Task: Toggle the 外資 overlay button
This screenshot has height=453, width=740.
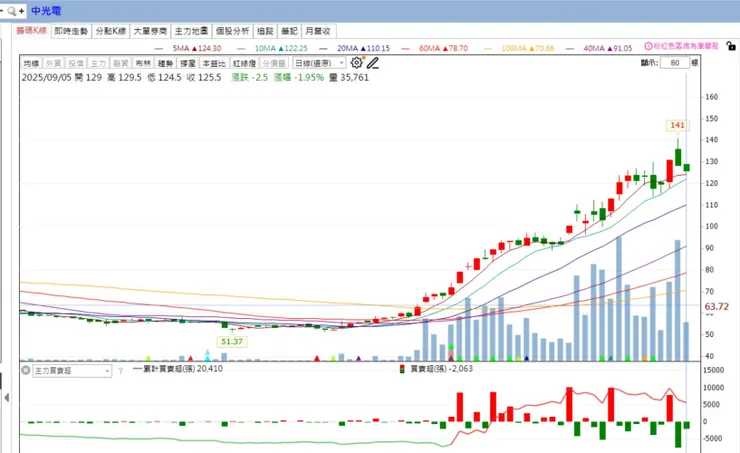Action: [x=53, y=63]
